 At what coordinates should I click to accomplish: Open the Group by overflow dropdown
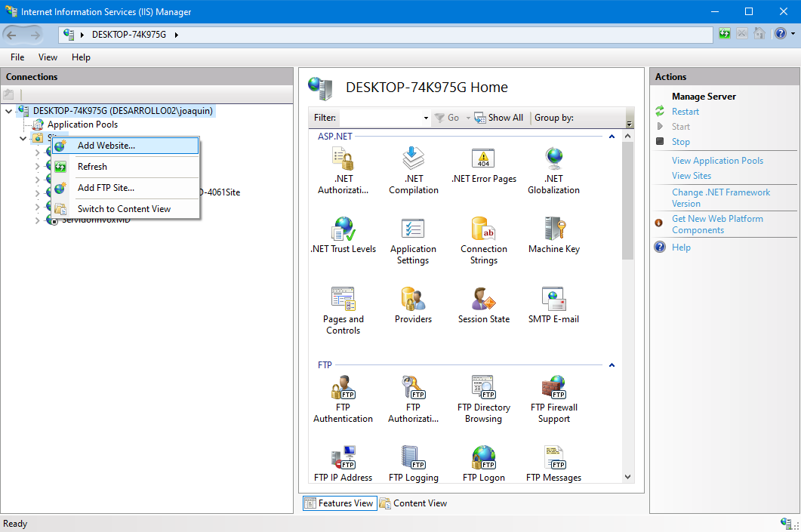point(630,124)
